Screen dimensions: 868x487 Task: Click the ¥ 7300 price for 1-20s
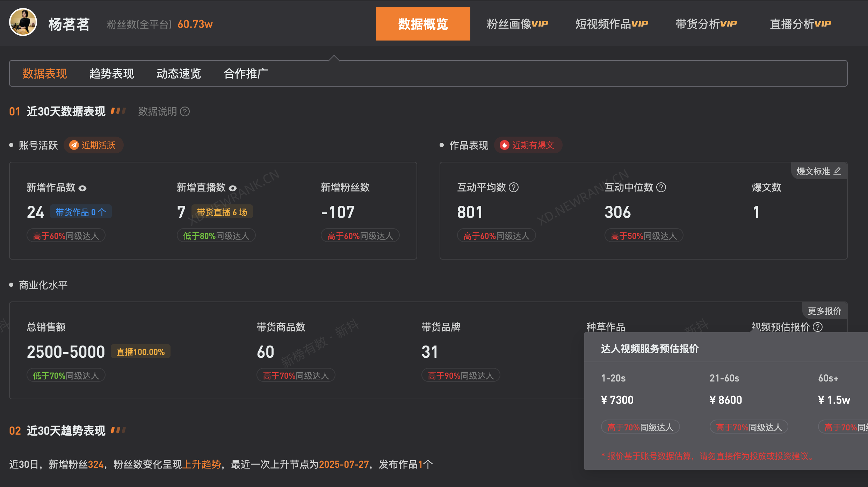[617, 400]
